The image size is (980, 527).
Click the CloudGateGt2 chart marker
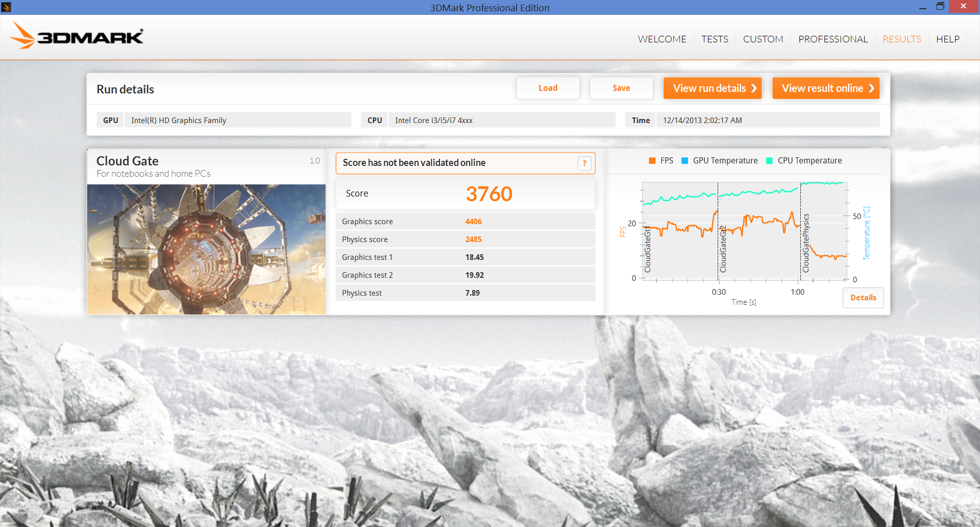click(x=723, y=249)
